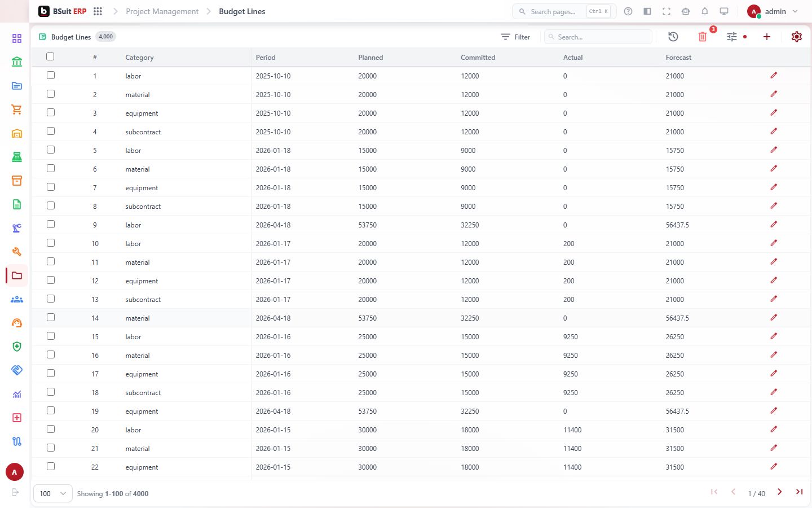Image resolution: width=812 pixels, height=508 pixels.
Task: Check the checkbox for row 9
Action: pyautogui.click(x=51, y=224)
